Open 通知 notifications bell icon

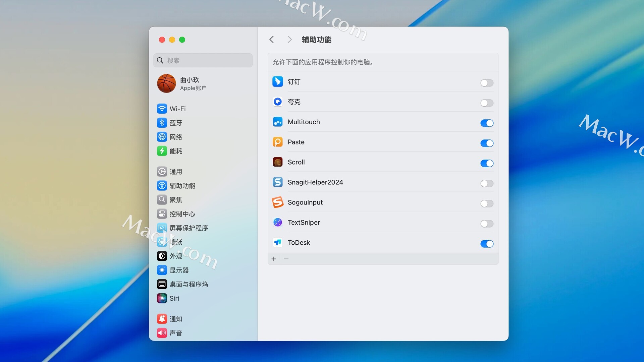click(162, 319)
